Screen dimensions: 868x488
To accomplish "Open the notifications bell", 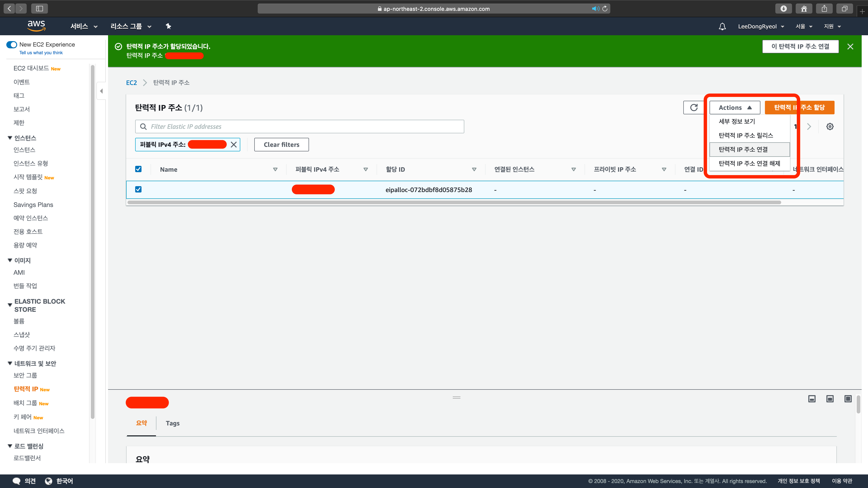I will (722, 26).
